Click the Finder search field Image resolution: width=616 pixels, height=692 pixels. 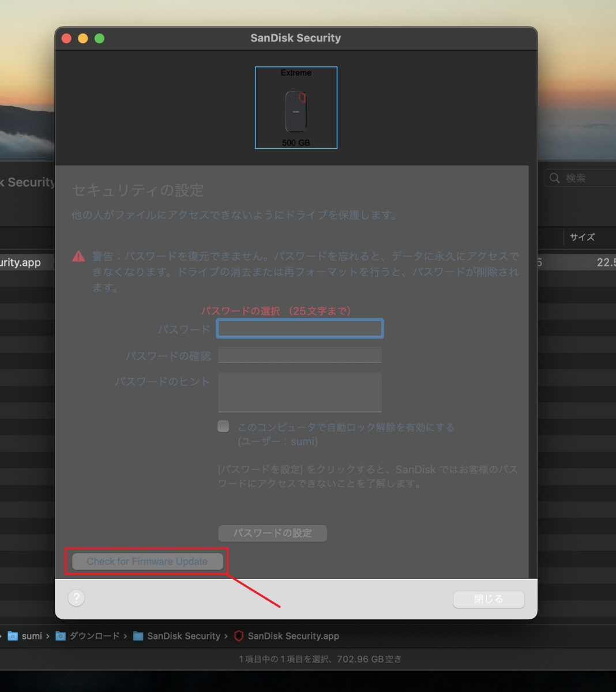[x=580, y=178]
